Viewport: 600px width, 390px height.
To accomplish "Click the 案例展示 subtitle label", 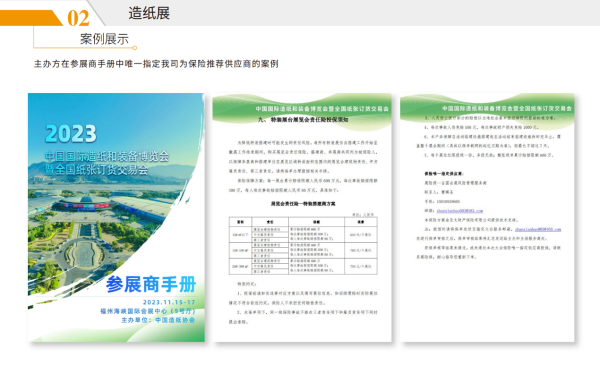I will click(x=104, y=39).
